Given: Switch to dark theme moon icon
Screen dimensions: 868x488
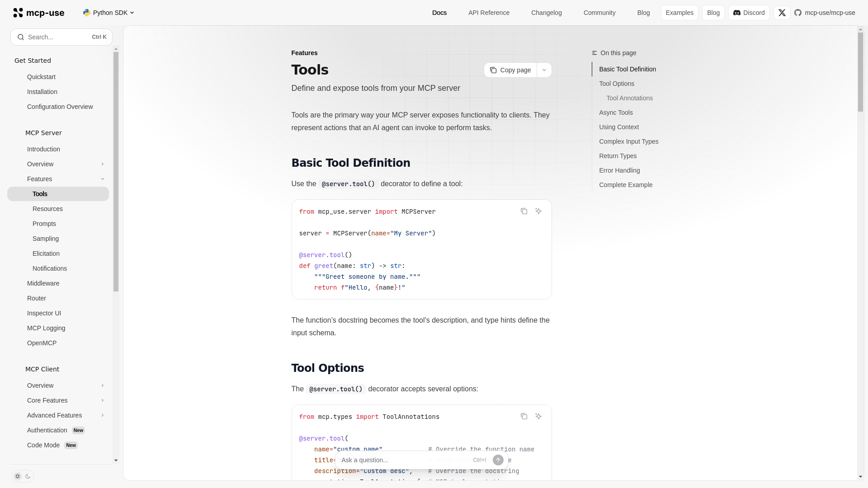Looking at the screenshot, I should pyautogui.click(x=28, y=476).
